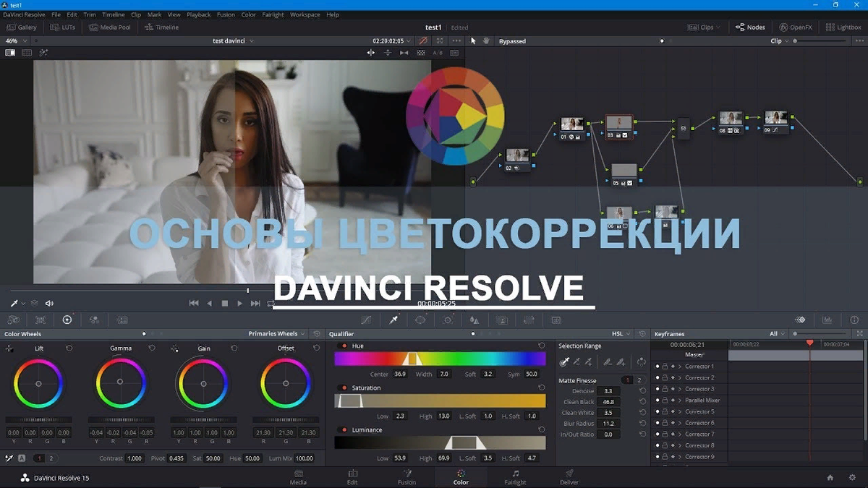Expand the Corrector 1 keyframe track

click(680, 367)
